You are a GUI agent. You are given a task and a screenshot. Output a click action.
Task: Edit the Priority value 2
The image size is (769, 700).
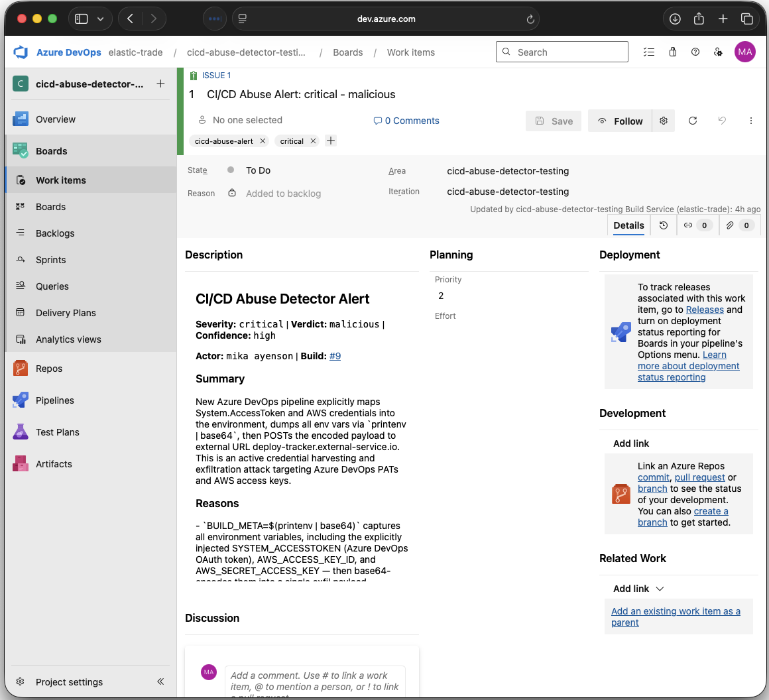441,296
